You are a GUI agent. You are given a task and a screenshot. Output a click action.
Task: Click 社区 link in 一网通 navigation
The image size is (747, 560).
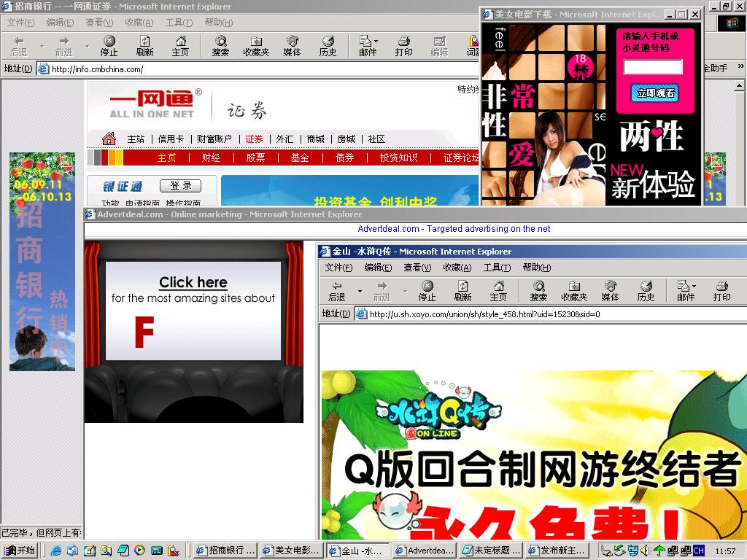click(x=376, y=139)
